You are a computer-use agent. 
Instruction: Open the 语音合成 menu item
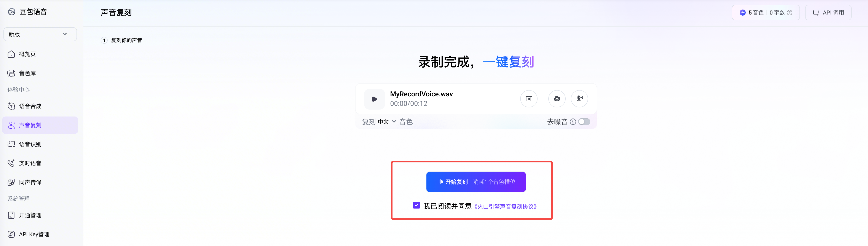[x=30, y=106]
